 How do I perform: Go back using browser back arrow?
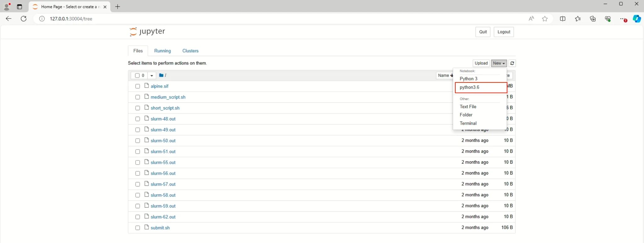(x=8, y=19)
